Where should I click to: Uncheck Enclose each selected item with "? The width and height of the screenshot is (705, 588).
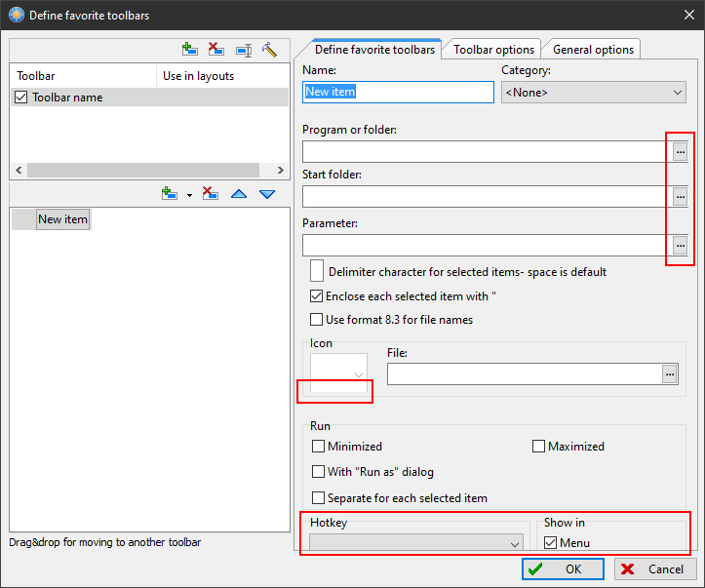[316, 295]
